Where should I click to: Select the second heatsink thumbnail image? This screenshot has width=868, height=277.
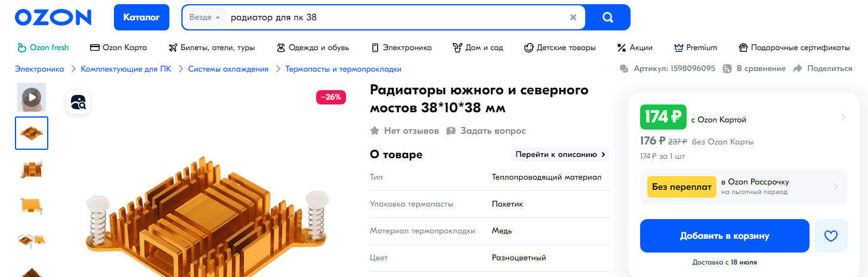pyautogui.click(x=32, y=169)
